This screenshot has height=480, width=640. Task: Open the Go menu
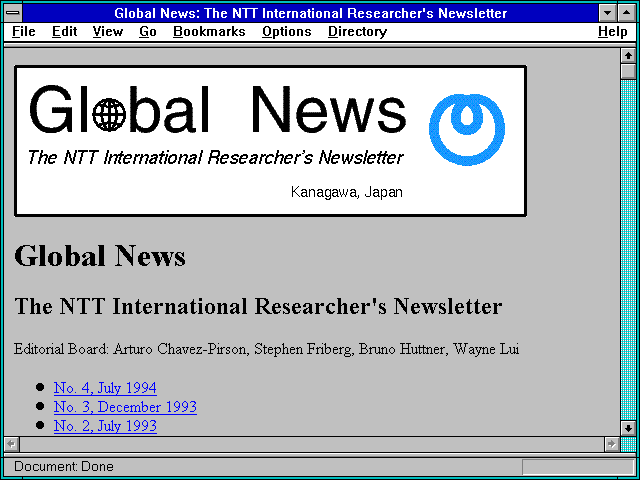tap(148, 32)
